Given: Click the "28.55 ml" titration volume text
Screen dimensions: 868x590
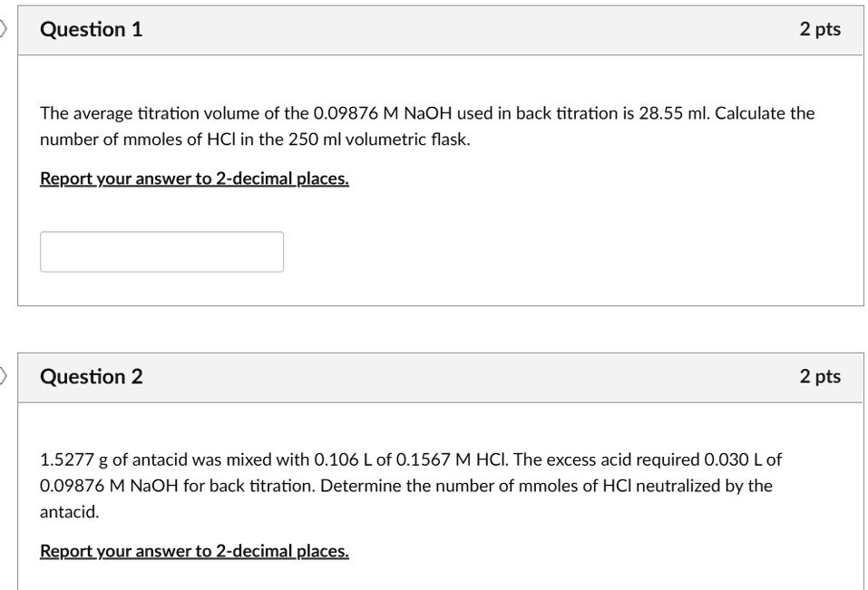Looking at the screenshot, I should point(674,113).
